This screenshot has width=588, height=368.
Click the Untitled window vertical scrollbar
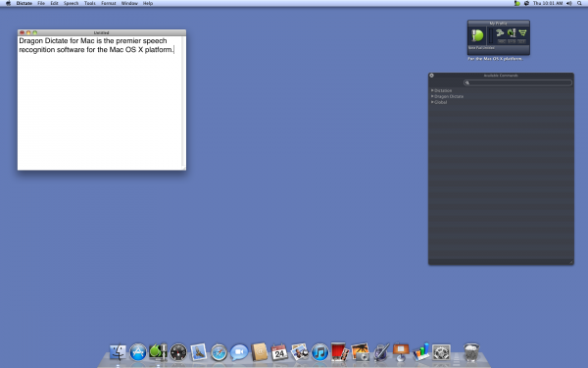184,102
